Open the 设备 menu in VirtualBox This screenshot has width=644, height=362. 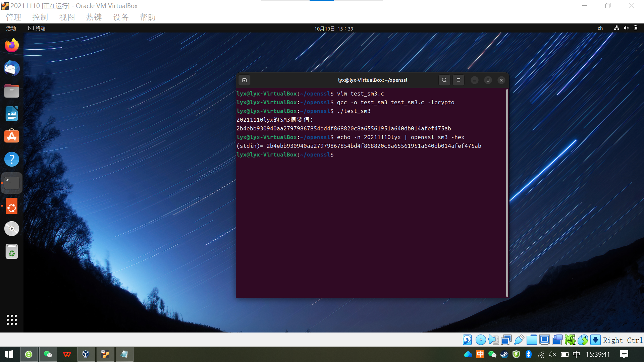(121, 17)
